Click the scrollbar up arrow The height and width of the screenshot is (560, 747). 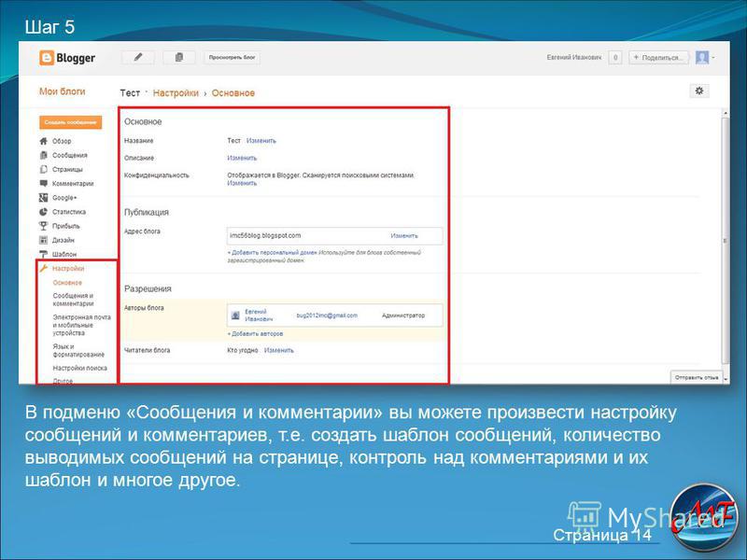(726, 113)
